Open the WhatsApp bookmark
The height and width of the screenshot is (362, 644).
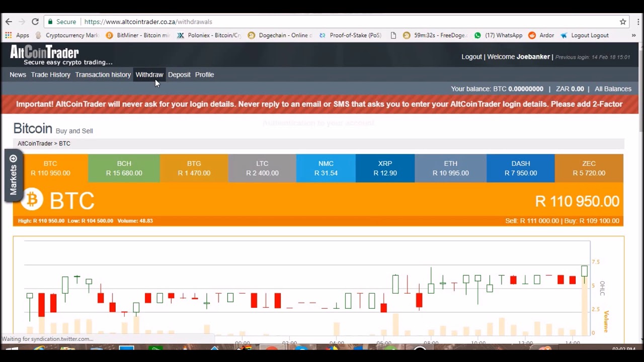(498, 35)
